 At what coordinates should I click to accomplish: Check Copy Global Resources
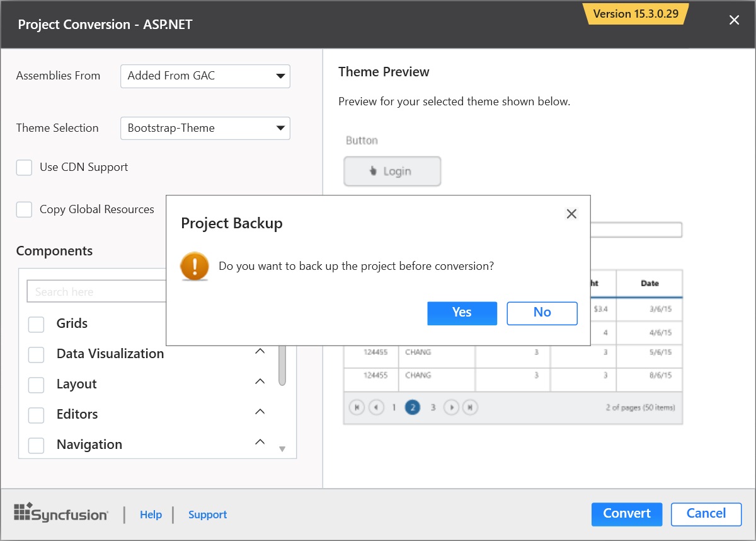[x=24, y=209]
